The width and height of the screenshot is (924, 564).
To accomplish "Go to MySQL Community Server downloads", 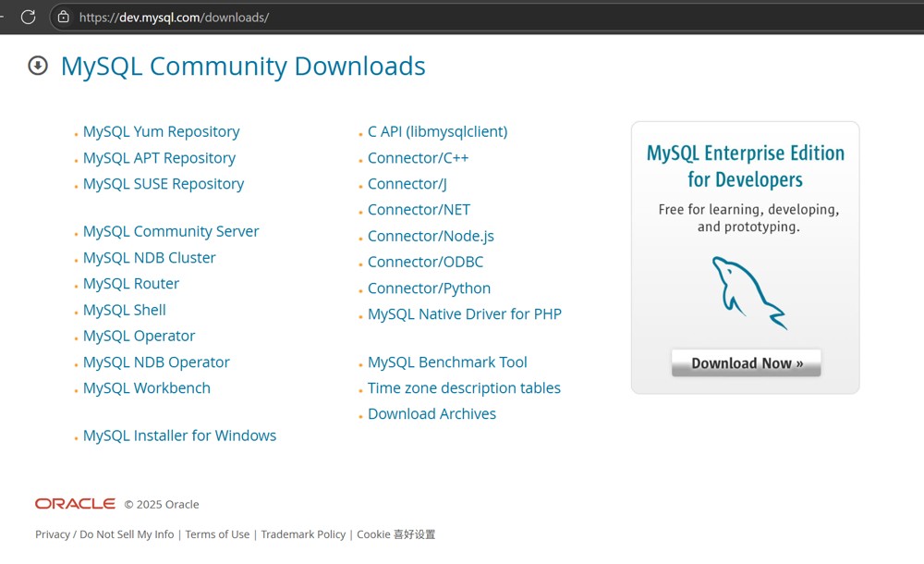I will pyautogui.click(x=171, y=231).
